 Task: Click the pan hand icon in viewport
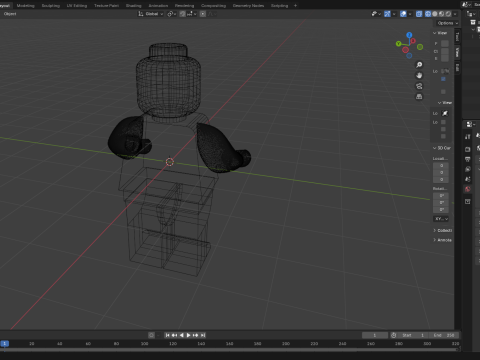click(419, 75)
